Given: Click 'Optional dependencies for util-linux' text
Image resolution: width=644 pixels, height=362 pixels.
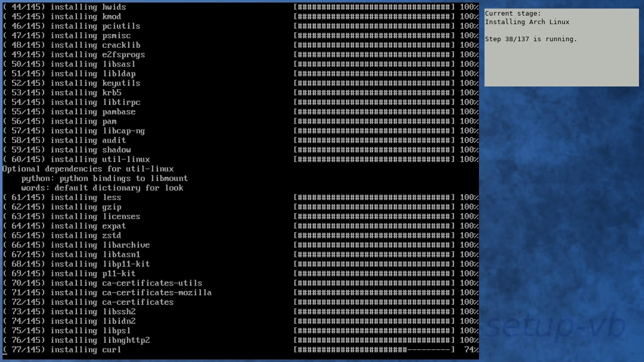Looking at the screenshot, I should [x=88, y=169].
